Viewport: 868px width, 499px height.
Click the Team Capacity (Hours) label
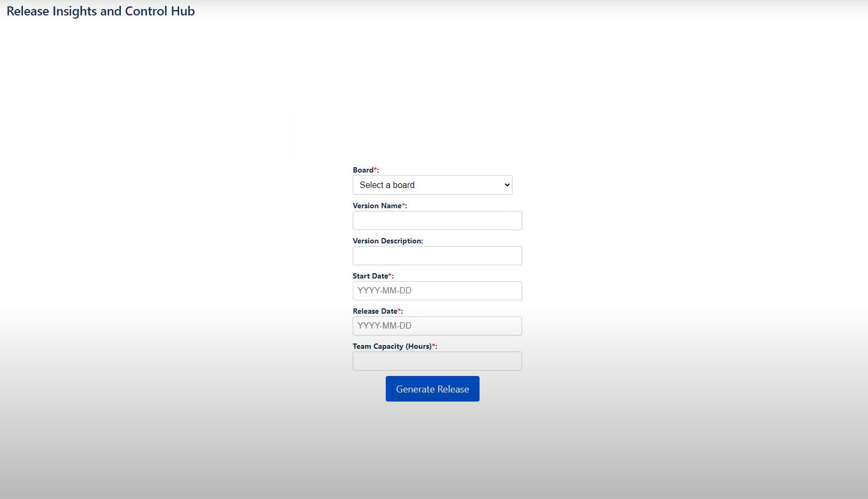(394, 346)
